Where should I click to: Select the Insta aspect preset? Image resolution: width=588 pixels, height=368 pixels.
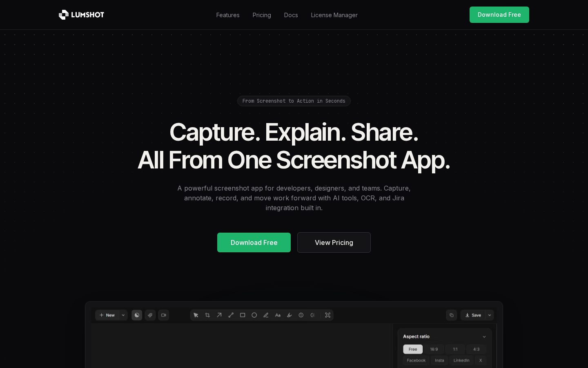click(439, 360)
